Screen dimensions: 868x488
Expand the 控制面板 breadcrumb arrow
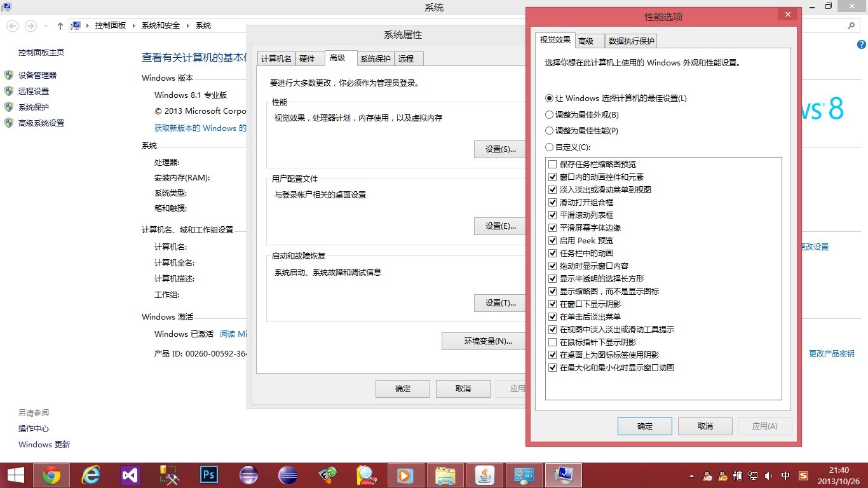(x=133, y=25)
